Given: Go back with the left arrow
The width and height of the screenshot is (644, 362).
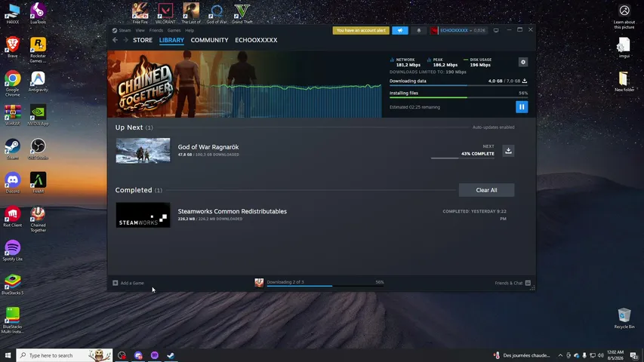Looking at the screenshot, I should (115, 40).
